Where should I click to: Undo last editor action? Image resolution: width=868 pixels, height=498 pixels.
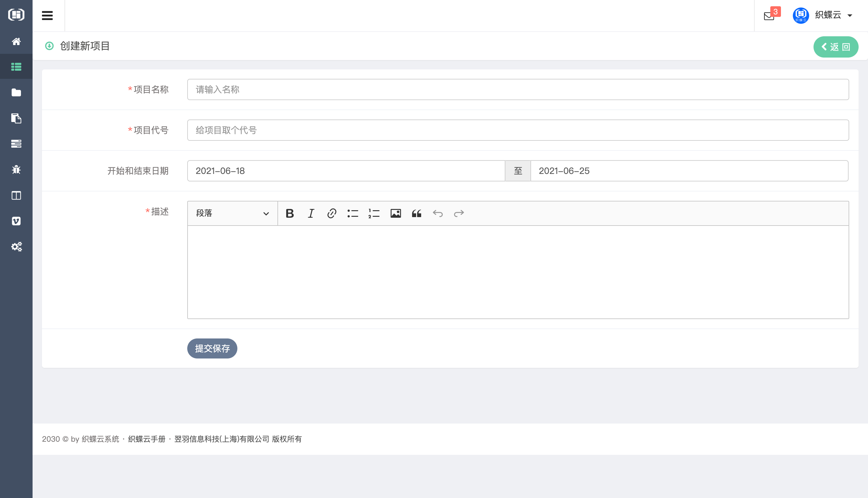point(438,213)
